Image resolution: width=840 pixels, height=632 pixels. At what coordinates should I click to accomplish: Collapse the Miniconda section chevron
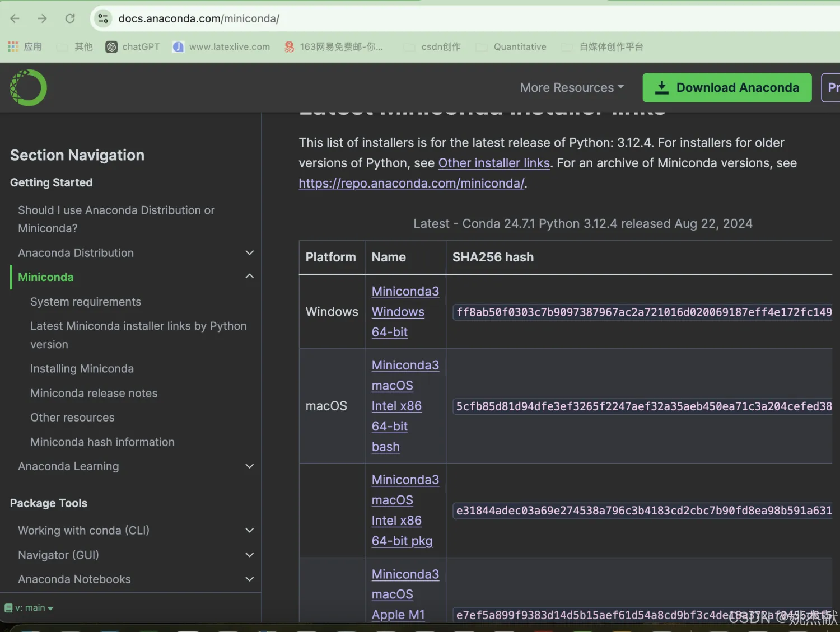[250, 277]
